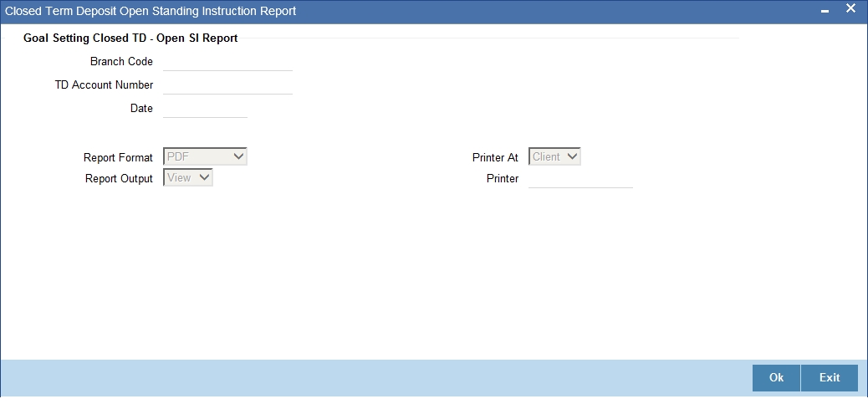Focus the TD Account Number field
Viewport: 868px width, 404px height.
[x=227, y=85]
